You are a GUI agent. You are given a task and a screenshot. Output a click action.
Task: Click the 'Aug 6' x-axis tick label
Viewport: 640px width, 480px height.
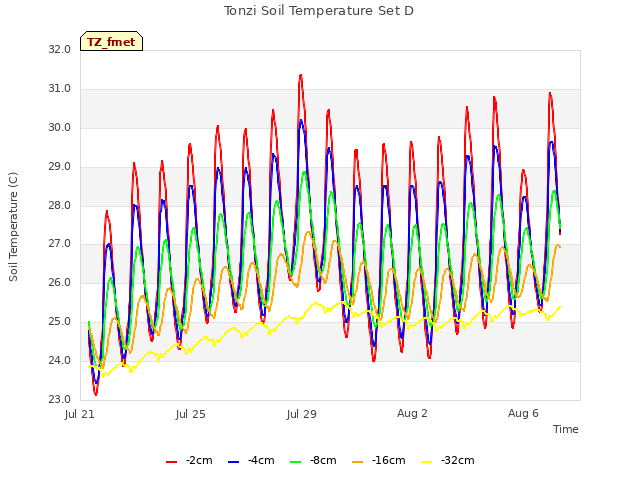click(x=523, y=413)
